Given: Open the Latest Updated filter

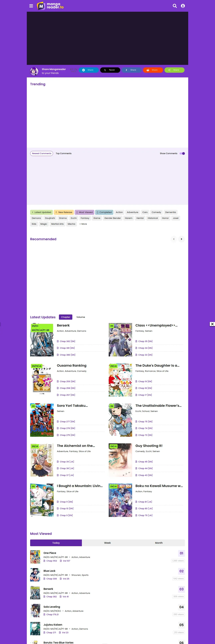Looking at the screenshot, I should point(42,212).
